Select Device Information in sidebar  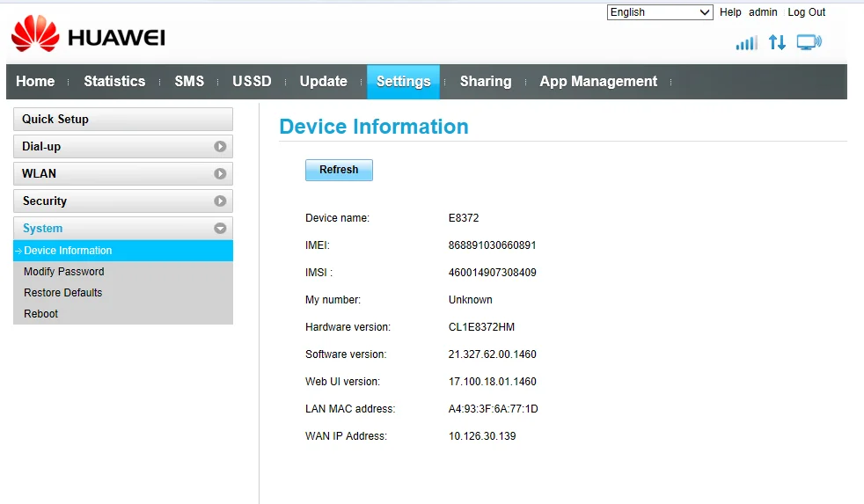tap(123, 251)
